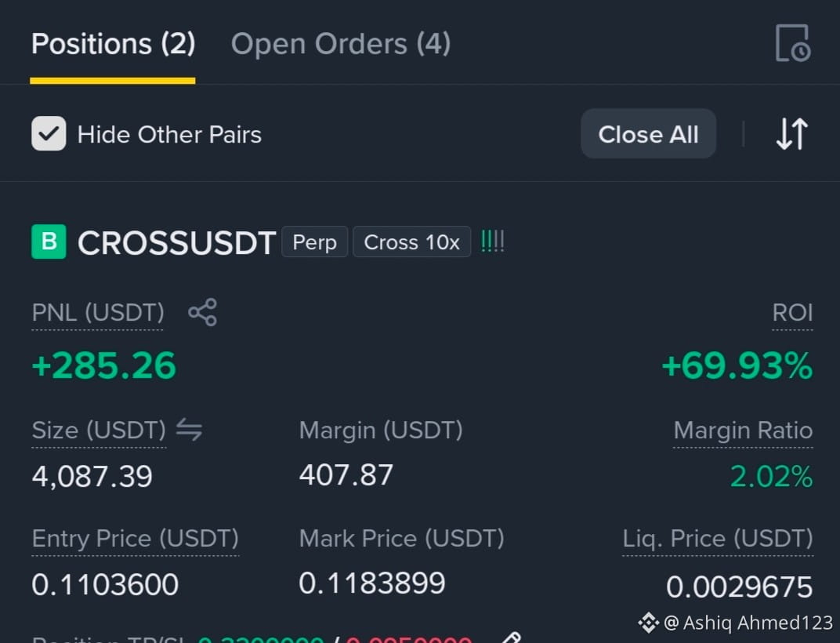The height and width of the screenshot is (643, 840).
Task: Share PNL via the share icon
Action: tap(202, 312)
